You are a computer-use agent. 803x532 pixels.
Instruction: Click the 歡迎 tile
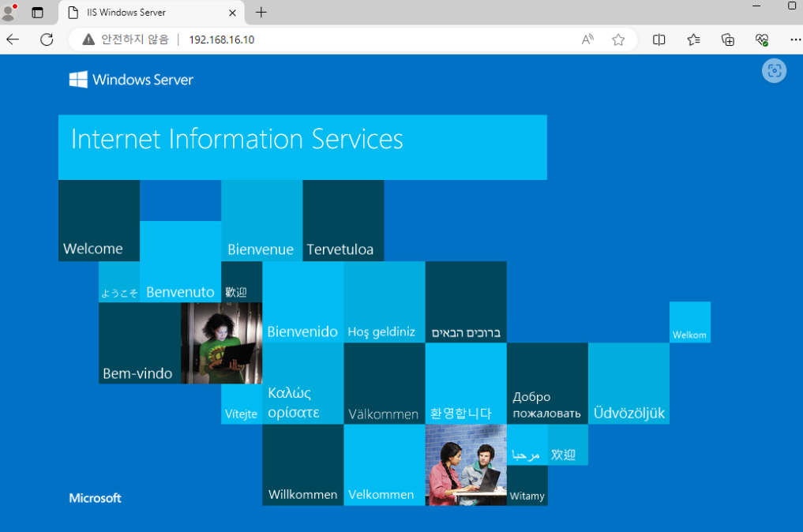pyautogui.click(x=242, y=282)
